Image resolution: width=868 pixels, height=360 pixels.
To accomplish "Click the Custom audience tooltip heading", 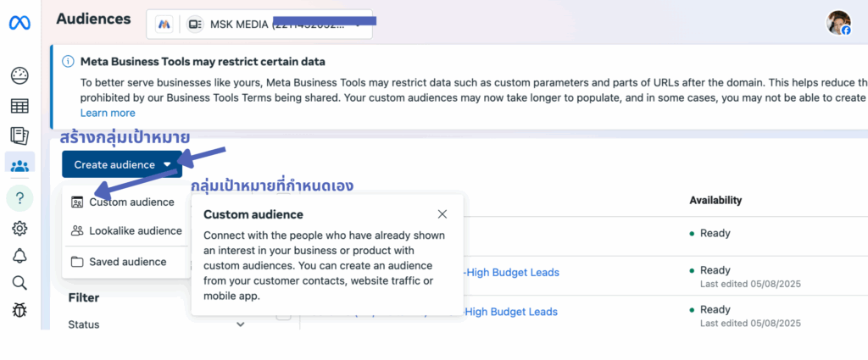I will click(253, 214).
